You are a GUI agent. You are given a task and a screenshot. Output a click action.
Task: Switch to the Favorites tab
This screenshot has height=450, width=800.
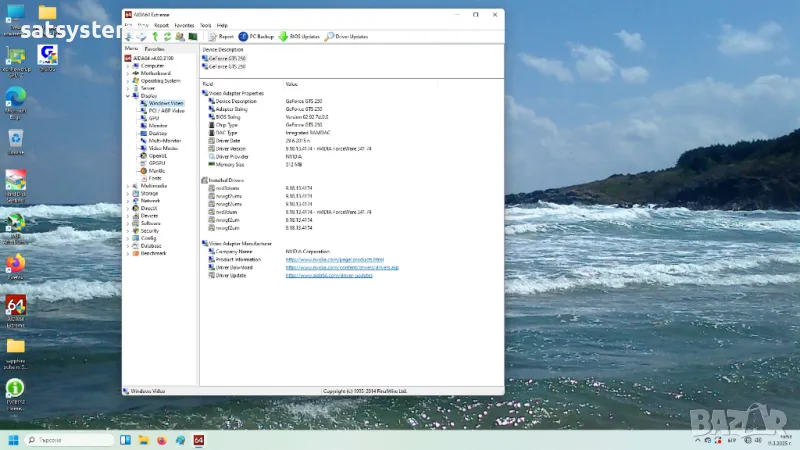(155, 48)
